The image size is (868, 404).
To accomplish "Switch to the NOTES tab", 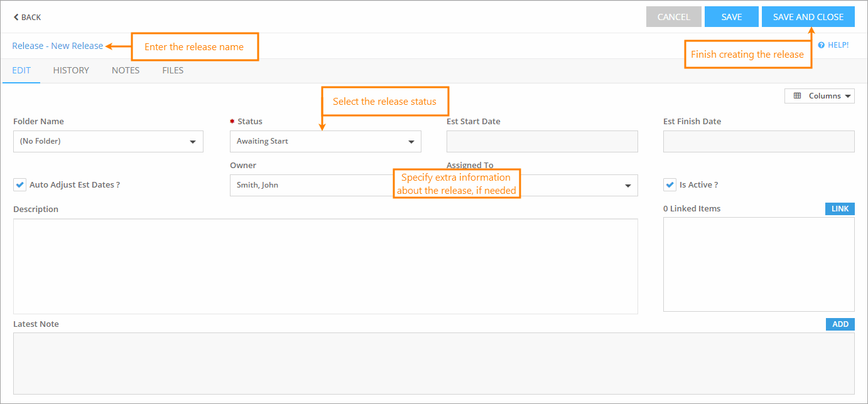I will pyautogui.click(x=125, y=70).
